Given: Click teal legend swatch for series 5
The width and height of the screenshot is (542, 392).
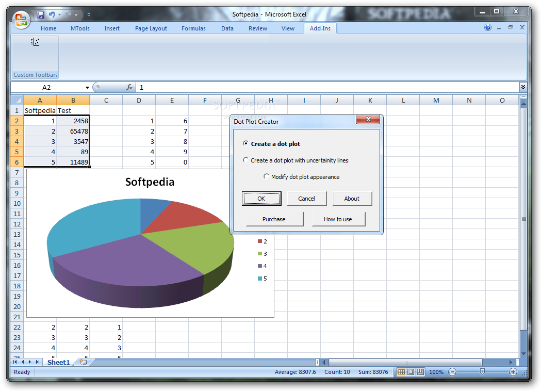Looking at the screenshot, I should click(x=260, y=279).
